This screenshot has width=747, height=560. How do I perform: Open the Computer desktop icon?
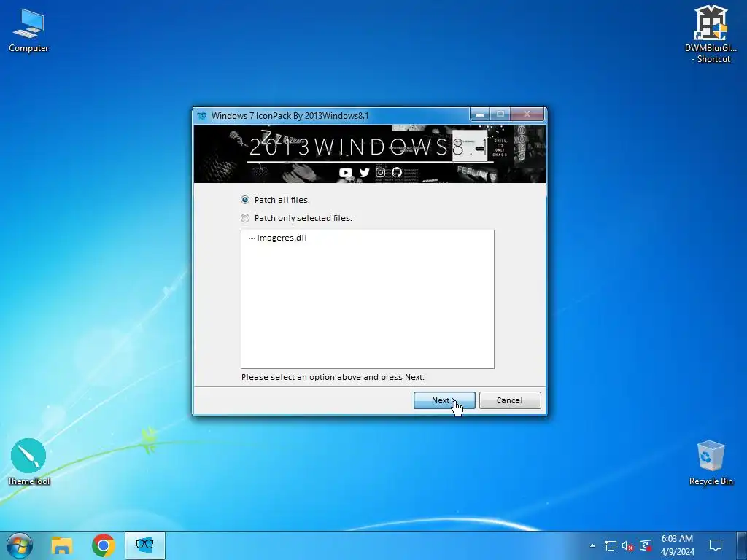pyautogui.click(x=28, y=31)
